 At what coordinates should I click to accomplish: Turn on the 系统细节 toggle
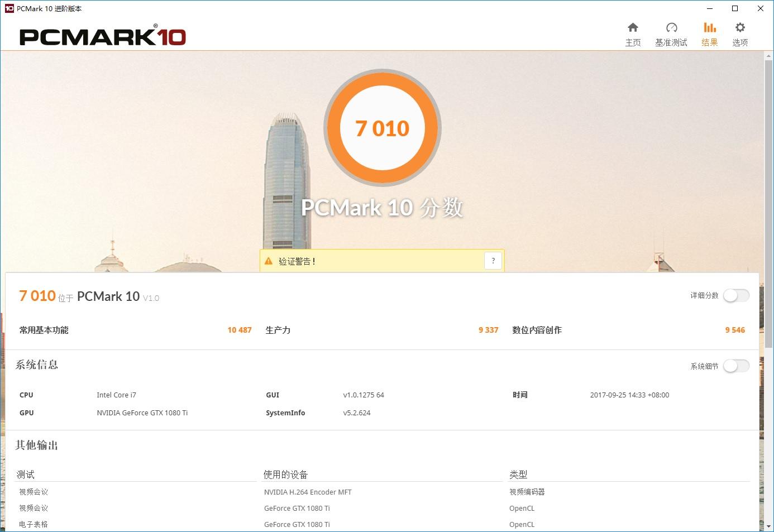coord(736,366)
